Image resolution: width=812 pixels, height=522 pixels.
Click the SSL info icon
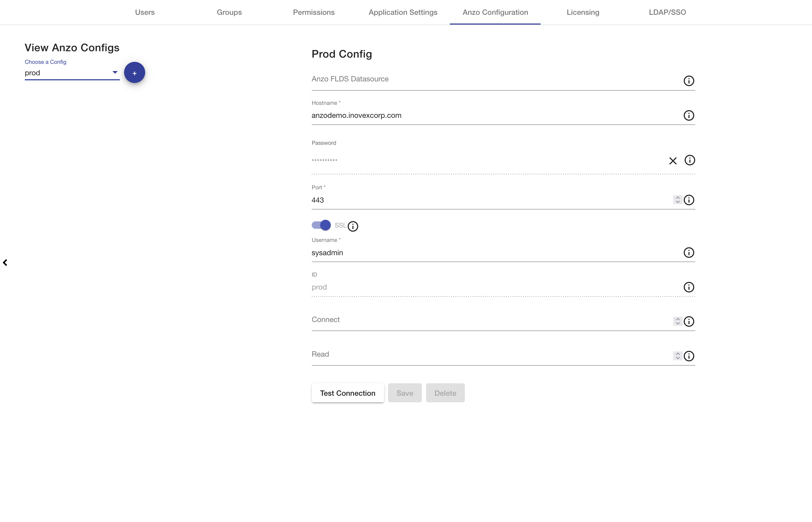353,226
